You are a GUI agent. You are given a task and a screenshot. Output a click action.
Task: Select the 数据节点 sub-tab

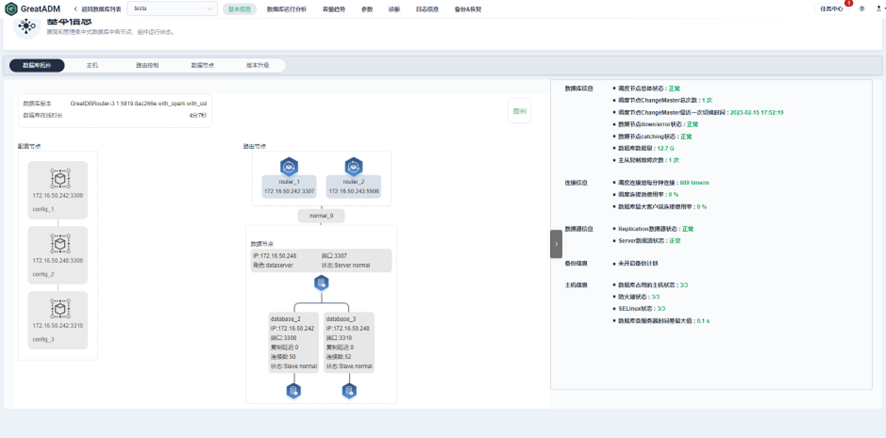point(202,66)
